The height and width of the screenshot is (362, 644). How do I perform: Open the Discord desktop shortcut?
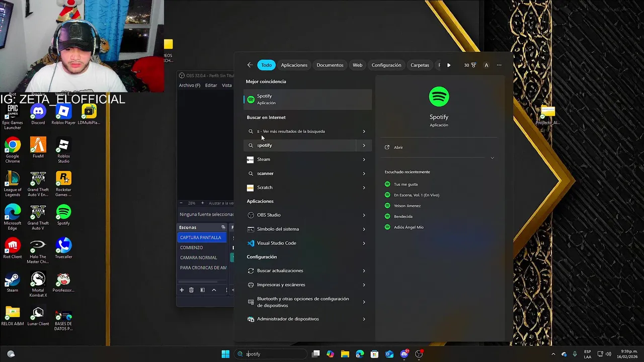pyautogui.click(x=38, y=115)
